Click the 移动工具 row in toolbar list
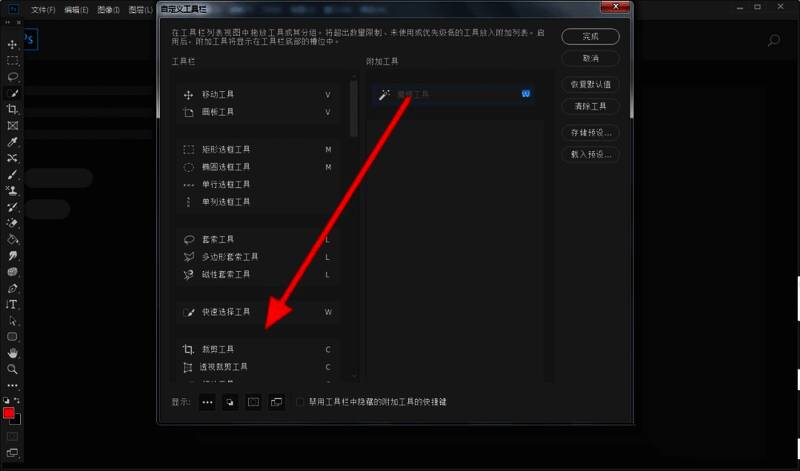This screenshot has width=800, height=471. click(x=257, y=94)
